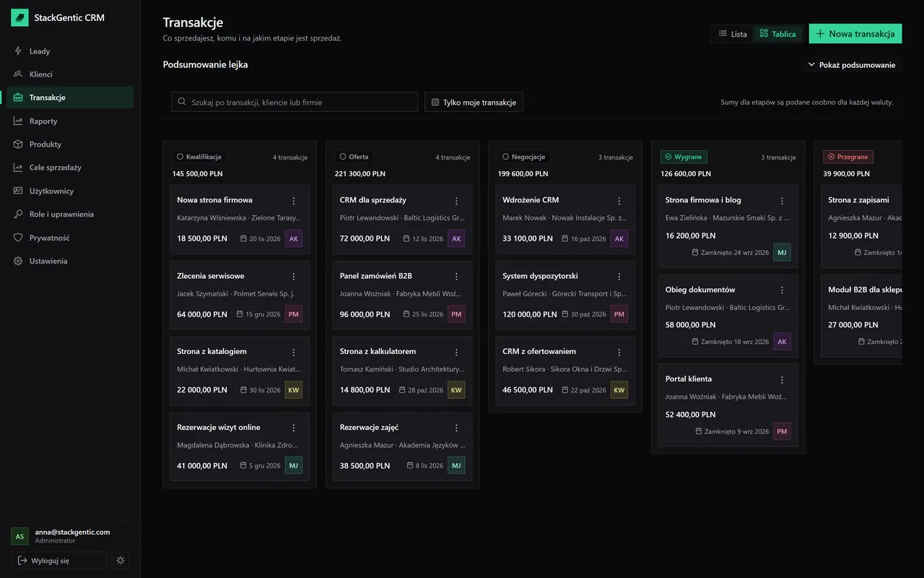Toggle the light/dark theme sun icon
The width and height of the screenshot is (924, 578).
121,561
